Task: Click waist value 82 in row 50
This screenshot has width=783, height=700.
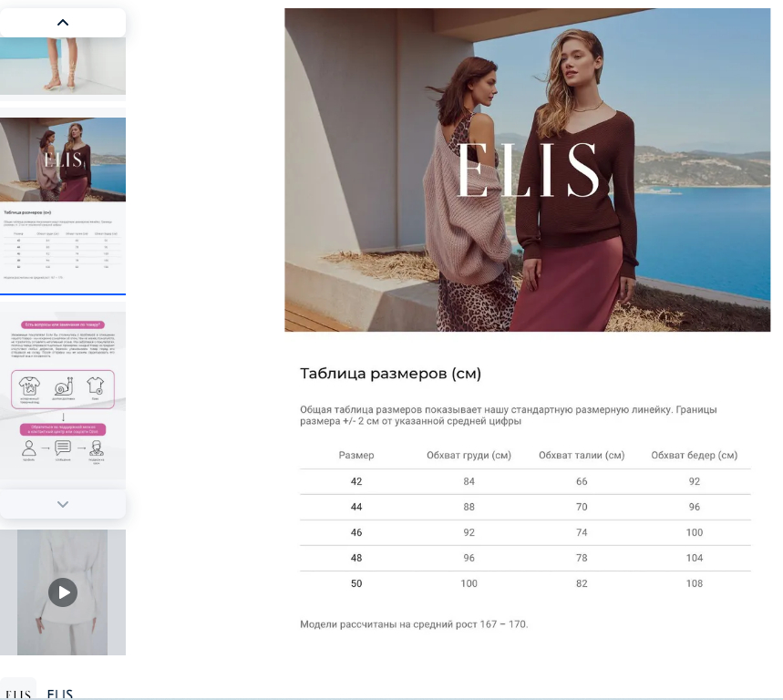Action: [x=582, y=583]
